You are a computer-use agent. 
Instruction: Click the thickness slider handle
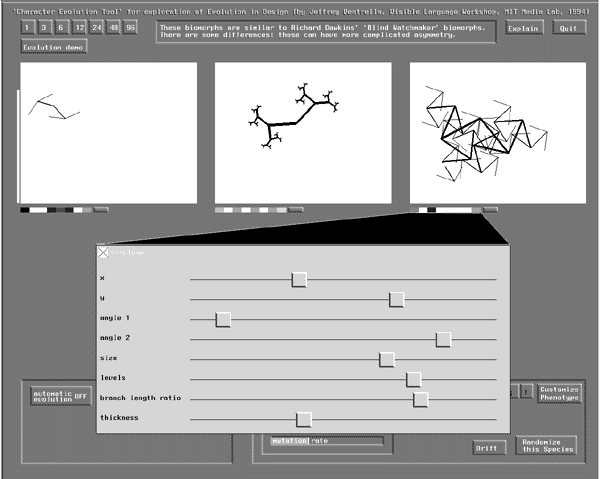click(x=304, y=419)
